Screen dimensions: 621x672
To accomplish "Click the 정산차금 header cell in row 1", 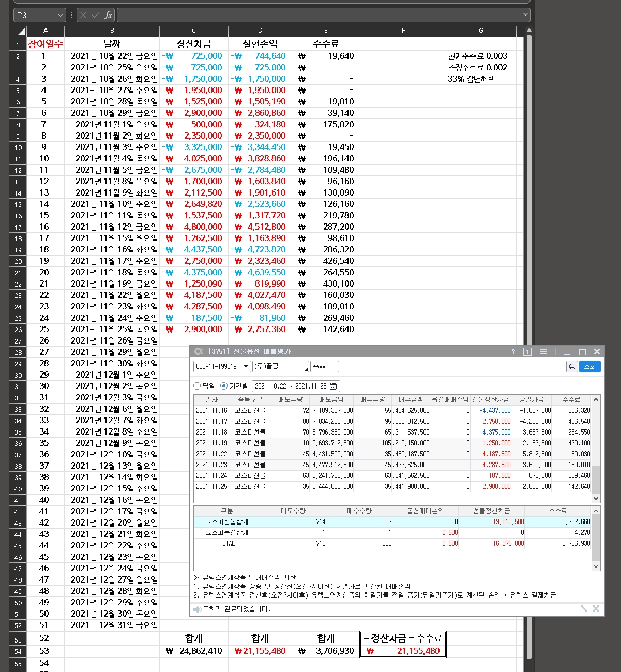I will 194,44.
